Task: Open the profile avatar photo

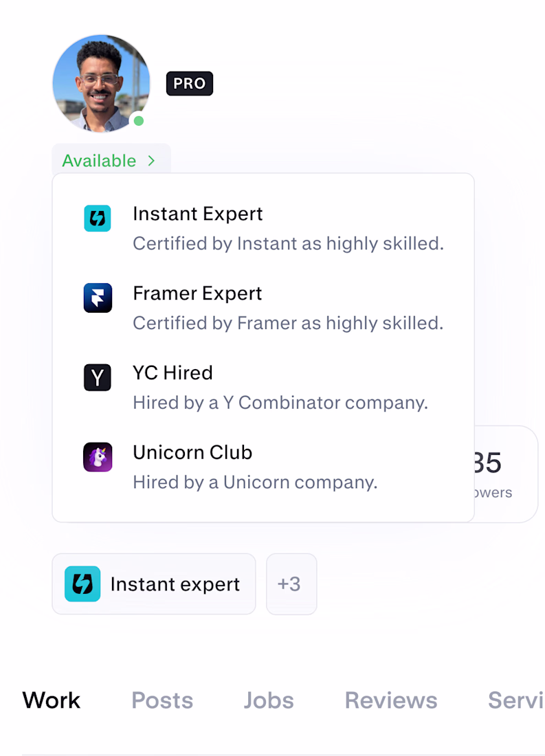Action: 101,83
